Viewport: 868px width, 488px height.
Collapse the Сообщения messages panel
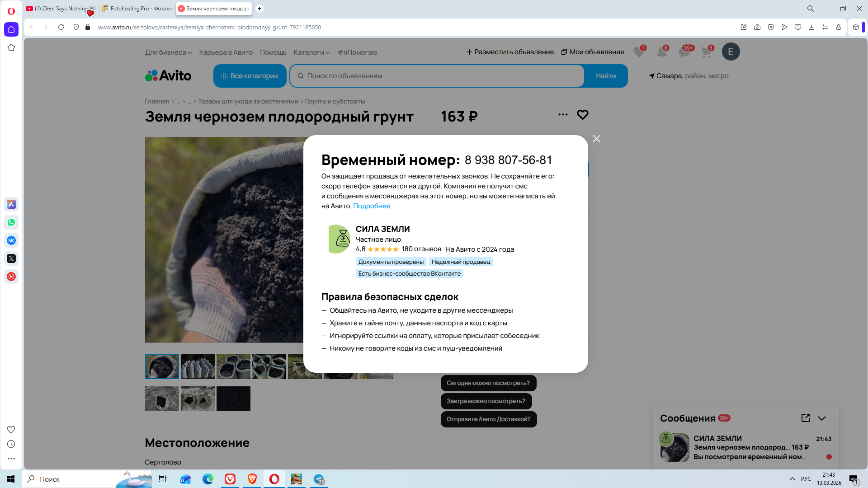822,418
